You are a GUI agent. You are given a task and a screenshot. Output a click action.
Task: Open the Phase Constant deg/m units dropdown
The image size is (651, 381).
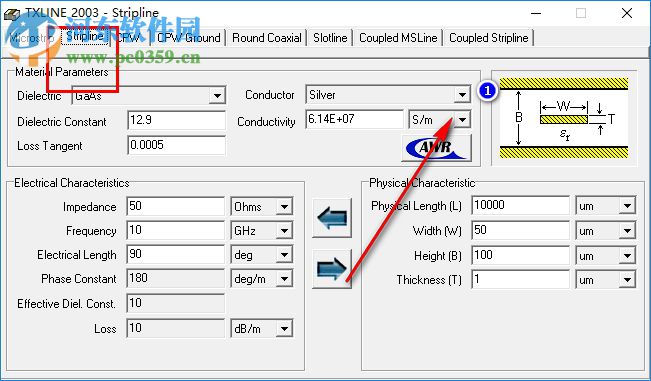284,279
